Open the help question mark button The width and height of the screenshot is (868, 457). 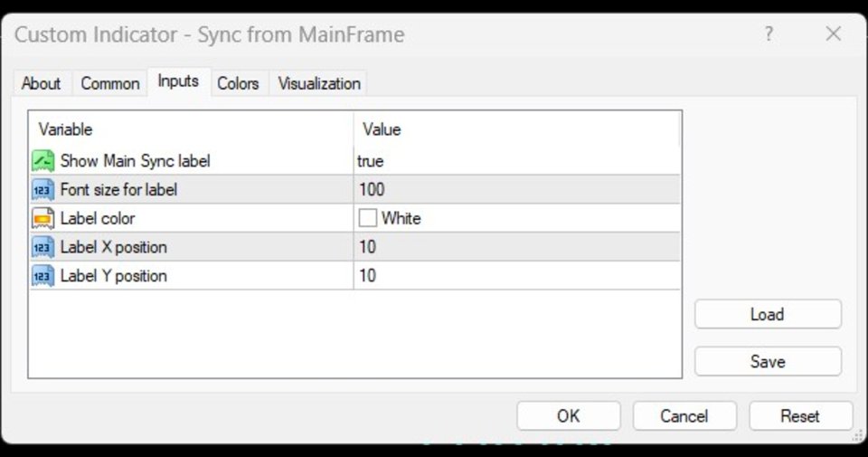pyautogui.click(x=769, y=34)
